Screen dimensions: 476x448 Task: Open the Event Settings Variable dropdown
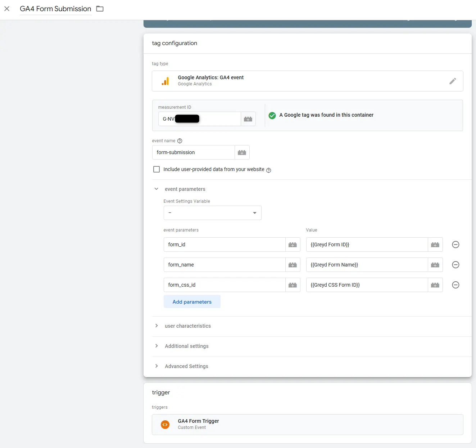click(212, 213)
